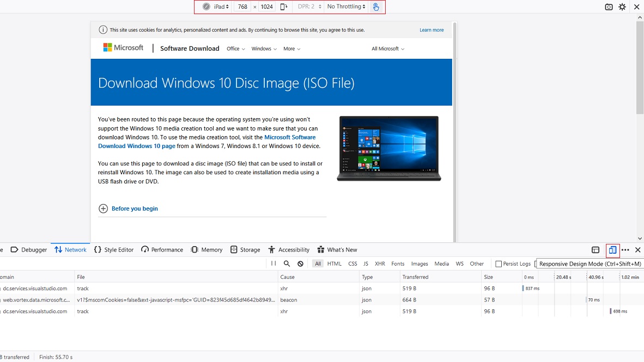Open Software Download home link

click(x=190, y=48)
